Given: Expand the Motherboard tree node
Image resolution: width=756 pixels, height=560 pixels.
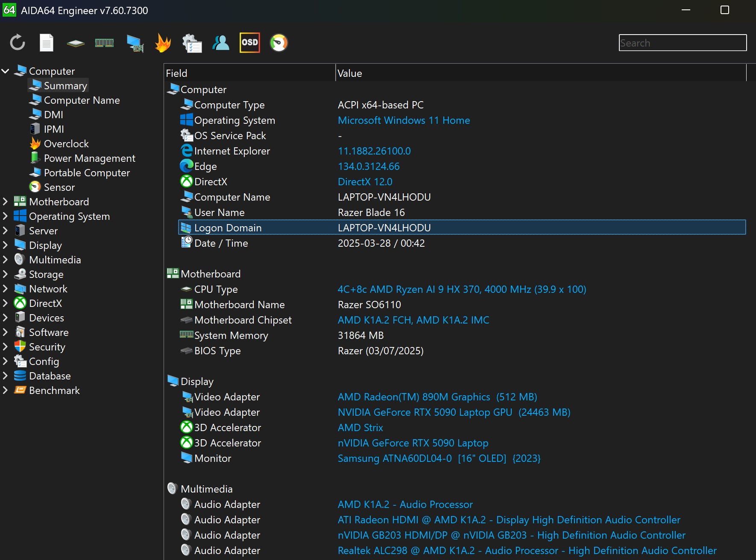Looking at the screenshot, I should [x=6, y=202].
